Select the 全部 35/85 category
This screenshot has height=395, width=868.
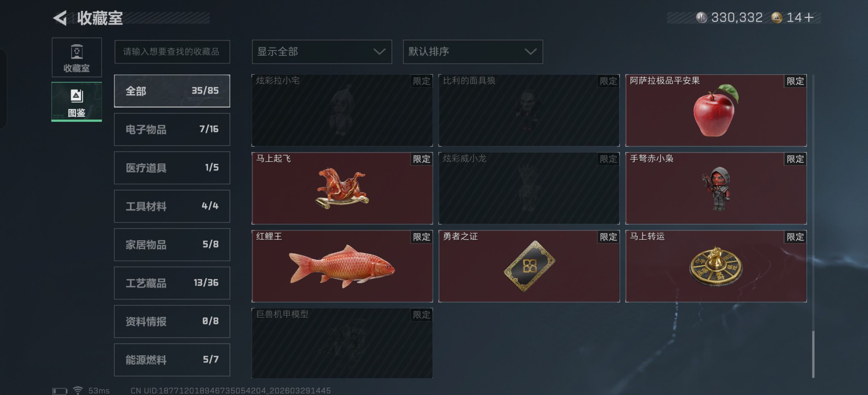172,91
